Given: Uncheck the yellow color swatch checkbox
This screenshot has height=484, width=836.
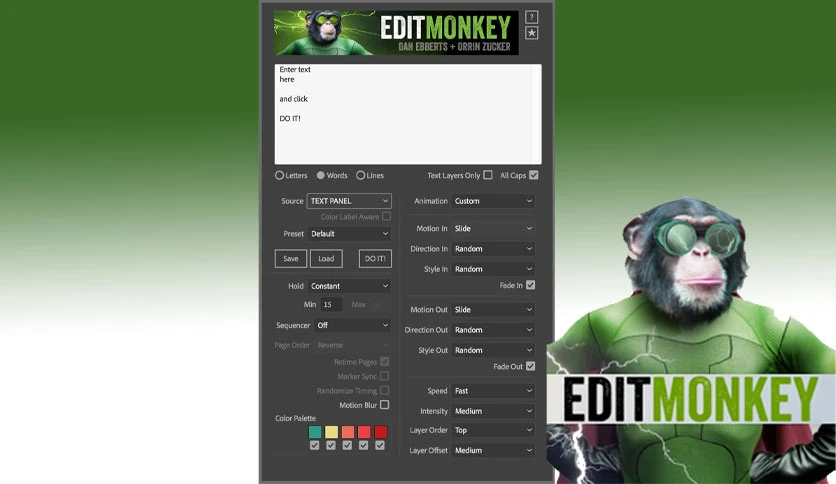Looking at the screenshot, I should coord(331,445).
